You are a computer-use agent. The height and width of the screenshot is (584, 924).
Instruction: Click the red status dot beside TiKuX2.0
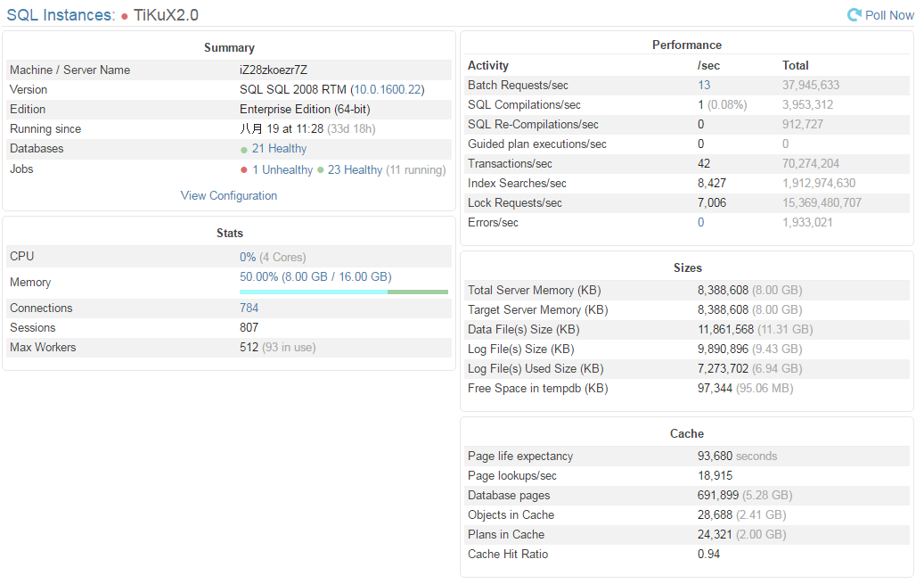click(125, 17)
